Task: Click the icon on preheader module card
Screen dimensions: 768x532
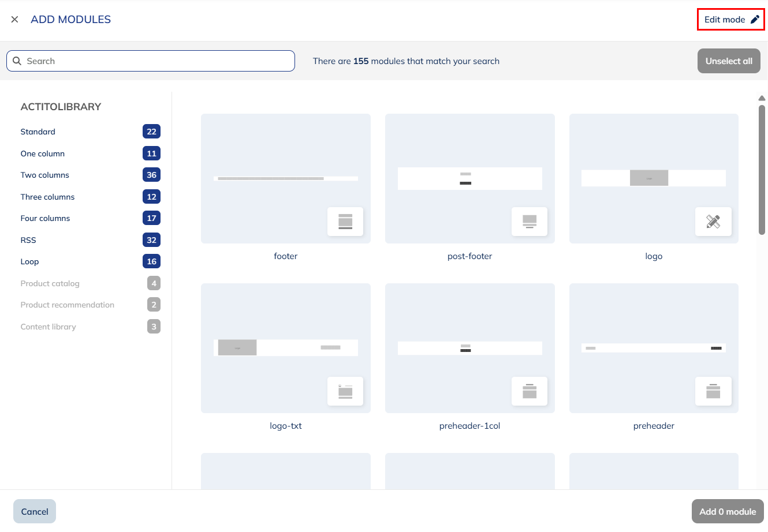Action: (x=713, y=391)
